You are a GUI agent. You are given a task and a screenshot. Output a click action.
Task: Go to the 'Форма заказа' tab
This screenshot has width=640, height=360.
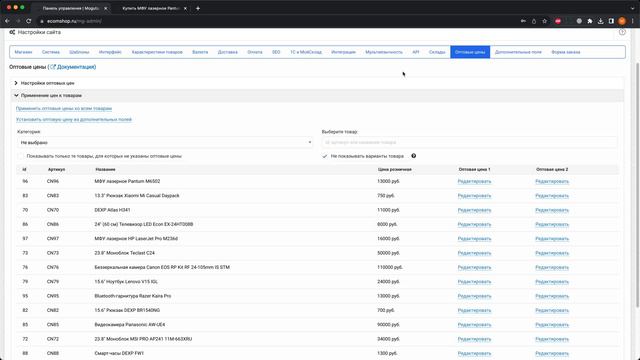coord(566,52)
